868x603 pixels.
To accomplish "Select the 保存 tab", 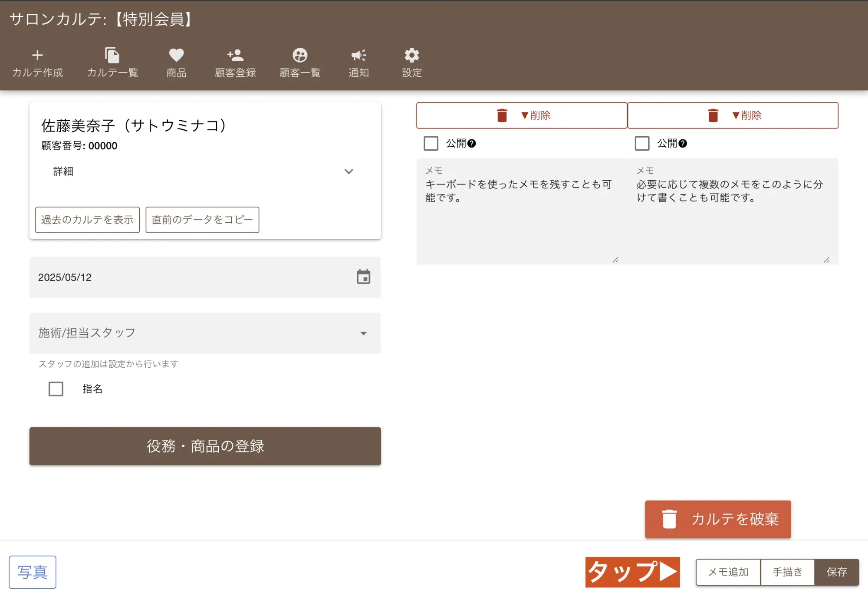I will click(837, 572).
